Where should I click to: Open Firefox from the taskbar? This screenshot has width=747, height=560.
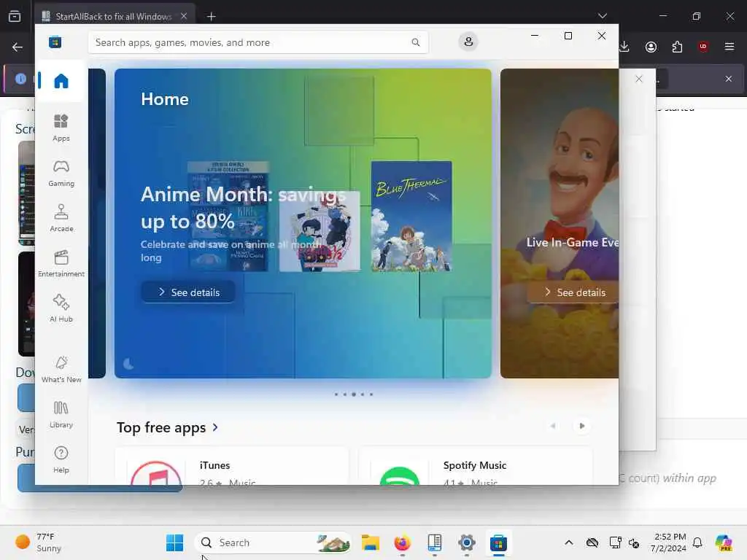(x=403, y=542)
